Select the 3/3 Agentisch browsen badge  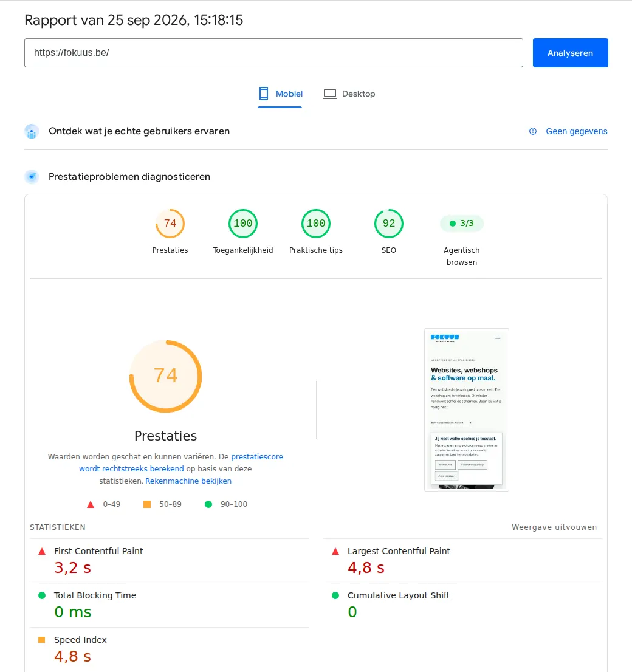[x=461, y=223]
